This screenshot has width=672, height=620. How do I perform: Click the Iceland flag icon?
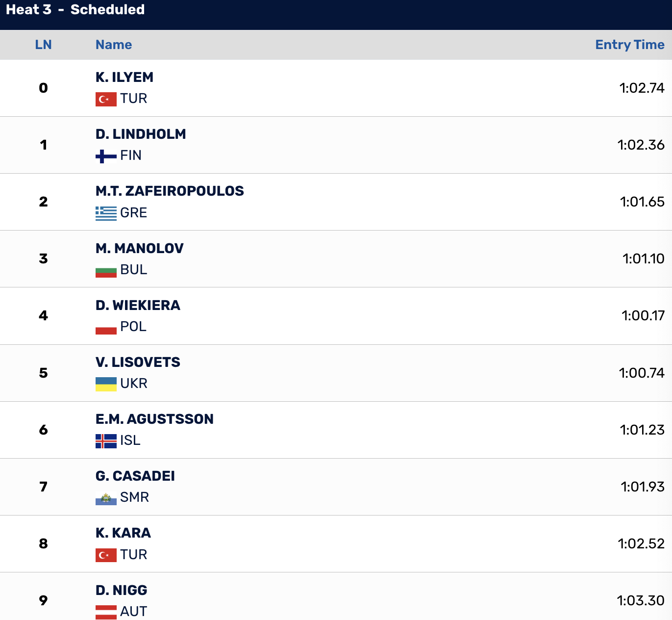click(106, 441)
